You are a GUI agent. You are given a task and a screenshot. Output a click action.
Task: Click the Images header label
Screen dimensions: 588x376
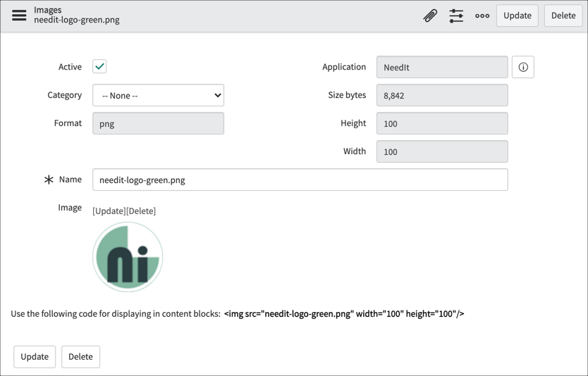pyautogui.click(x=48, y=10)
